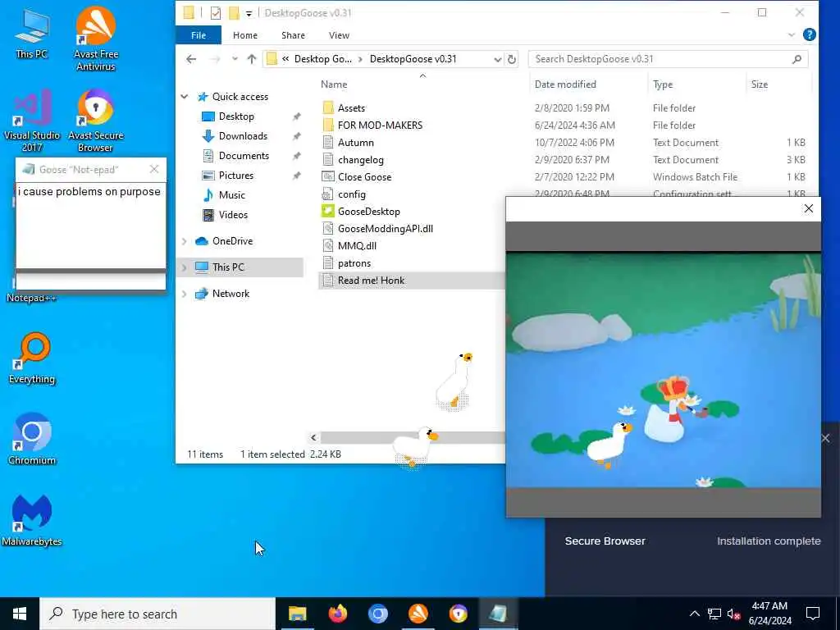The width and height of the screenshot is (840, 630).
Task: Select Videos in navigation pane
Action: point(232,215)
